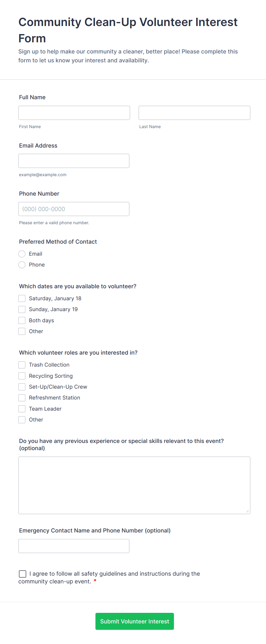Image resolution: width=266 pixels, height=644 pixels.
Task: Click the experience and skills text area
Action: pyautogui.click(x=134, y=485)
